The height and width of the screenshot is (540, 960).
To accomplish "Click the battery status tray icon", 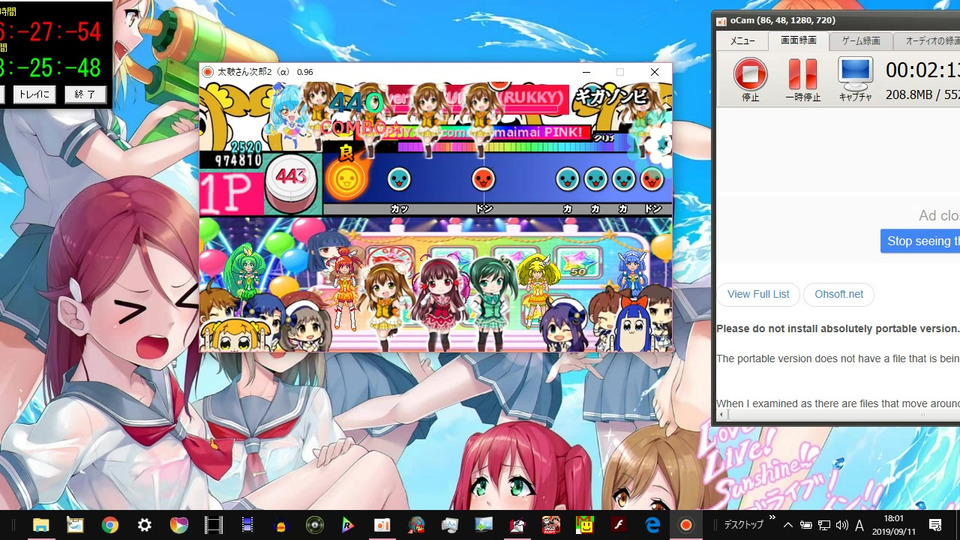I will (x=806, y=525).
